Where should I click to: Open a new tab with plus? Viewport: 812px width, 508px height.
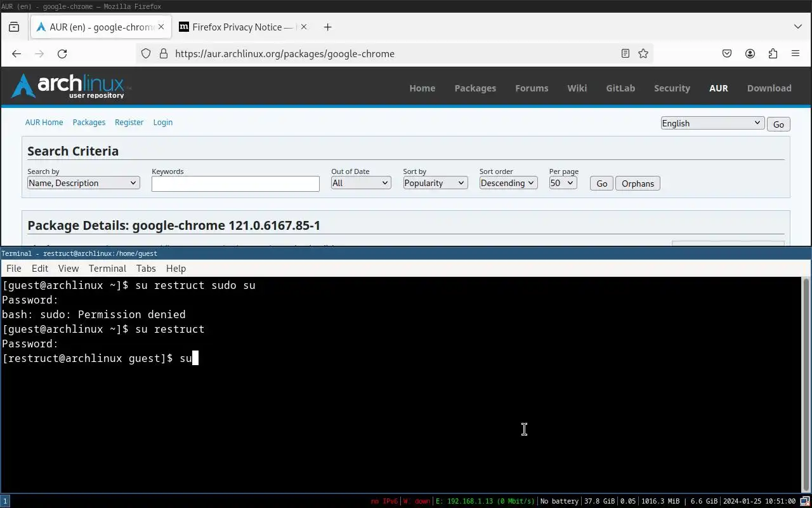327,27
